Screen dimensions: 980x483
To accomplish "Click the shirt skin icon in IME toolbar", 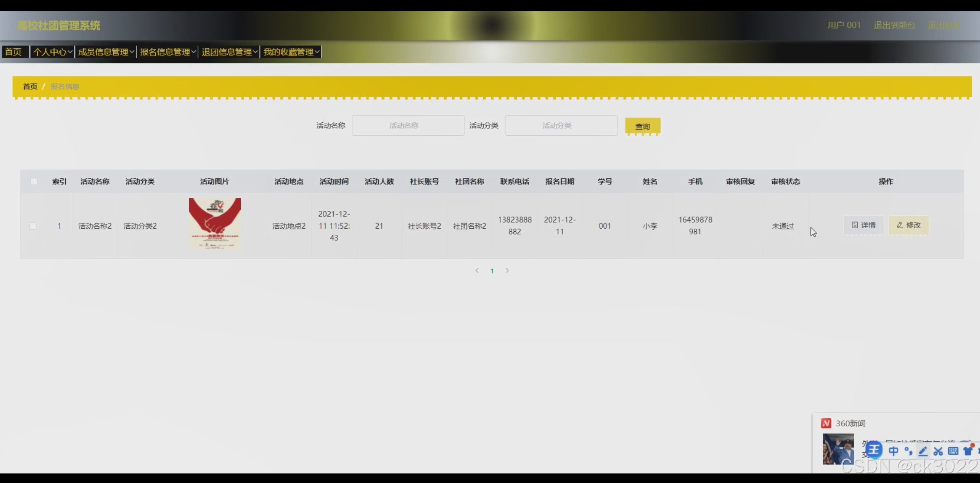I will 968,451.
